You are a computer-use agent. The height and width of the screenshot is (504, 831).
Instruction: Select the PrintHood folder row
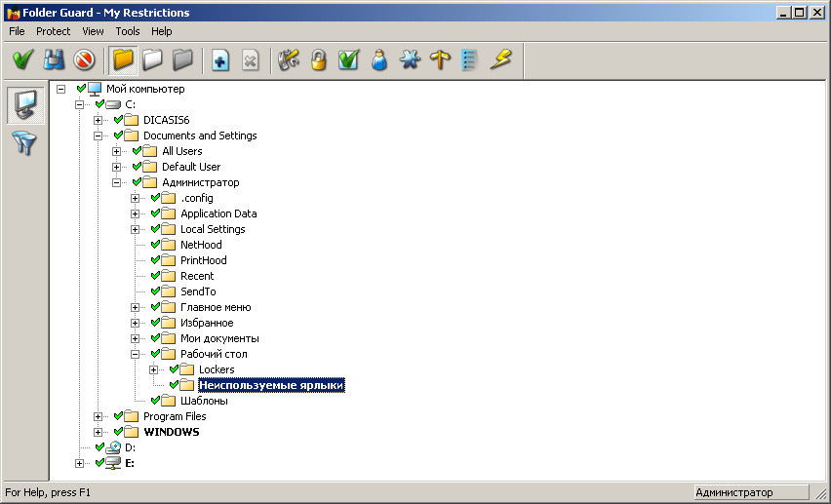tap(204, 260)
